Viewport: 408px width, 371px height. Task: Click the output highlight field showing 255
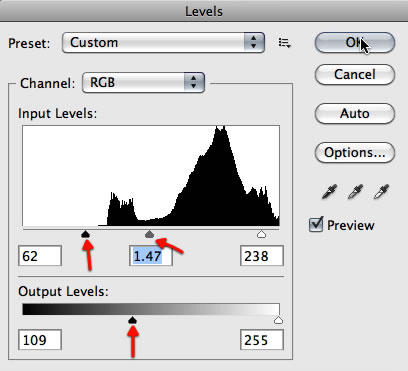click(x=262, y=340)
